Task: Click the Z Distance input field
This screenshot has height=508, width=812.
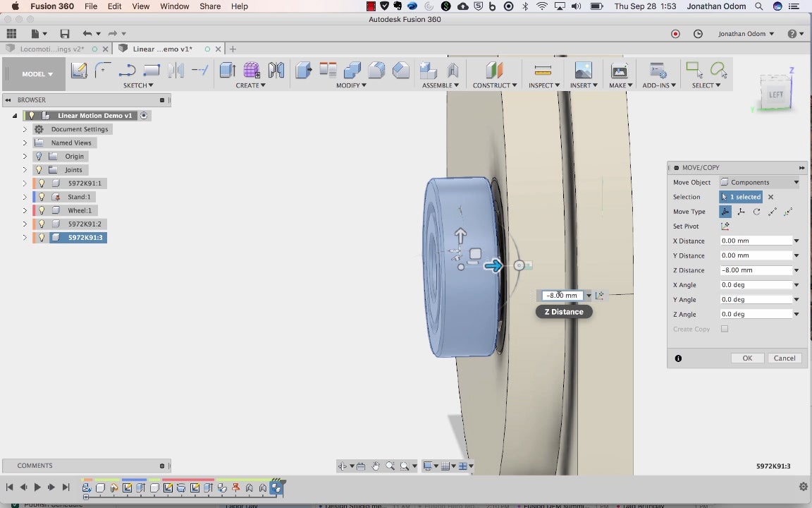Action: pos(756,270)
